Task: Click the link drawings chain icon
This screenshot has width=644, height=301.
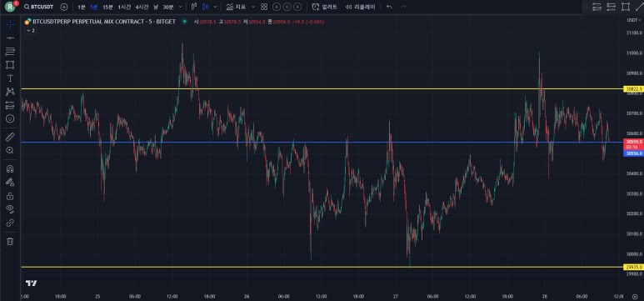Action: point(10,223)
